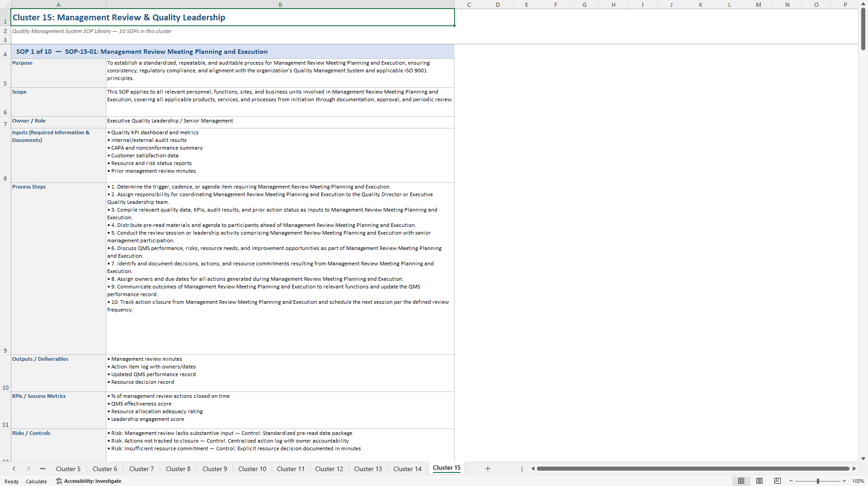The width and height of the screenshot is (868, 486).
Task: Open the Cluster 5 sheet
Action: pos(68,469)
